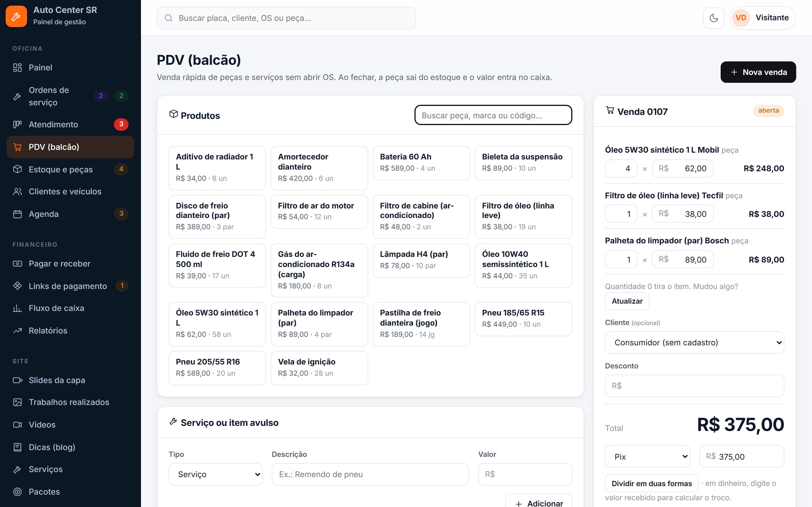Toggle dark mode with the moon icon
This screenshot has width=812, height=507.
pos(714,18)
